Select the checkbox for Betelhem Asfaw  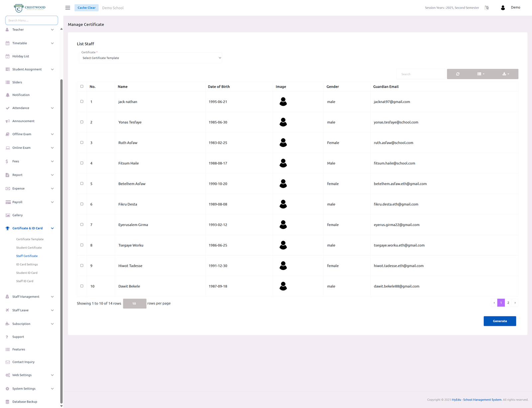click(82, 184)
